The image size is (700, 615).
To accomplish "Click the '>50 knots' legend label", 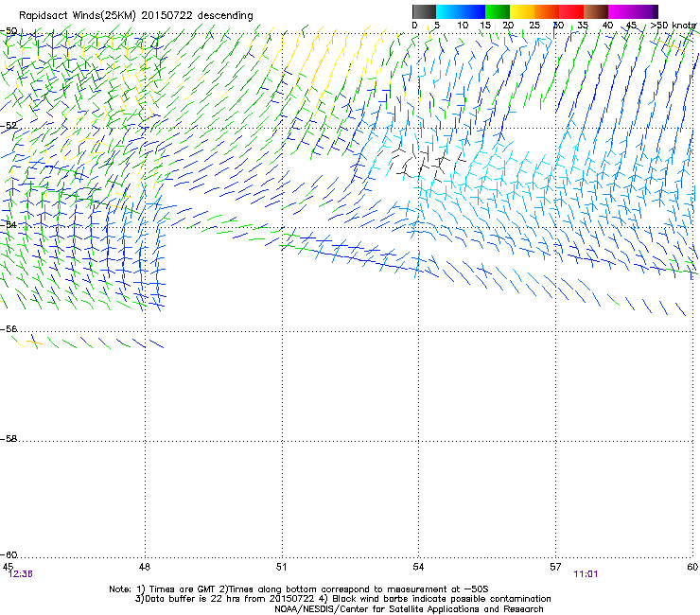I will pyautogui.click(x=673, y=26).
